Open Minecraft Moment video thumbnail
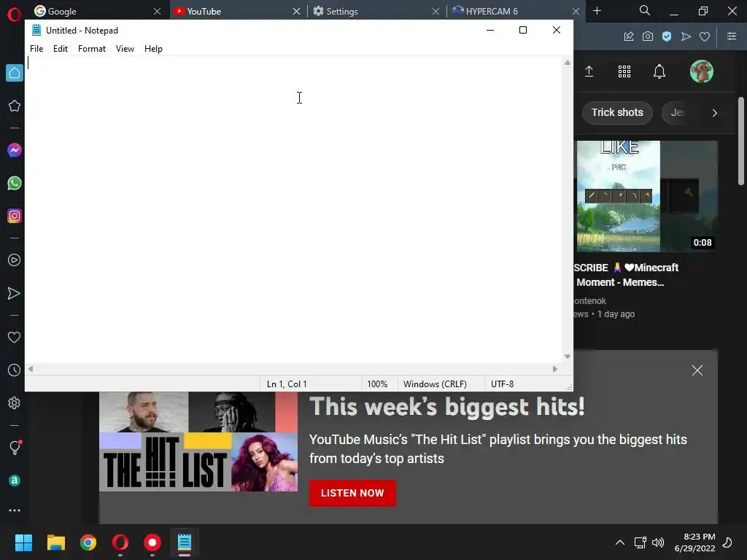Screen dimensions: 747x560 point(646,196)
